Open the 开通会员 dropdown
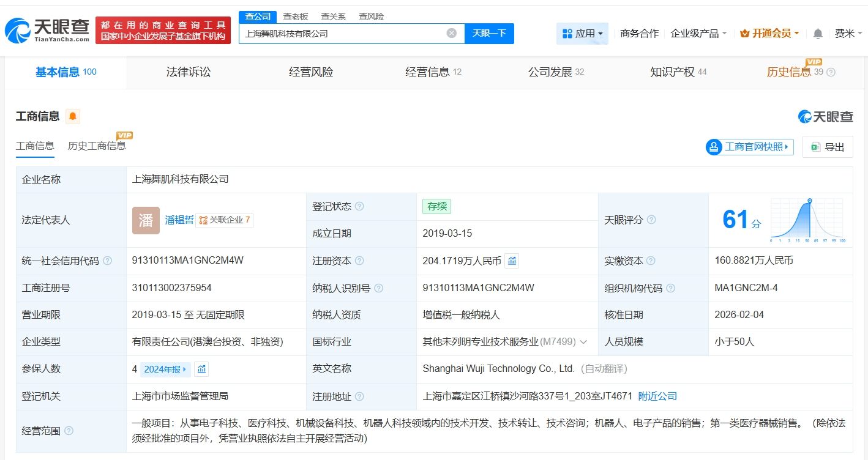868x460 pixels. [769, 34]
